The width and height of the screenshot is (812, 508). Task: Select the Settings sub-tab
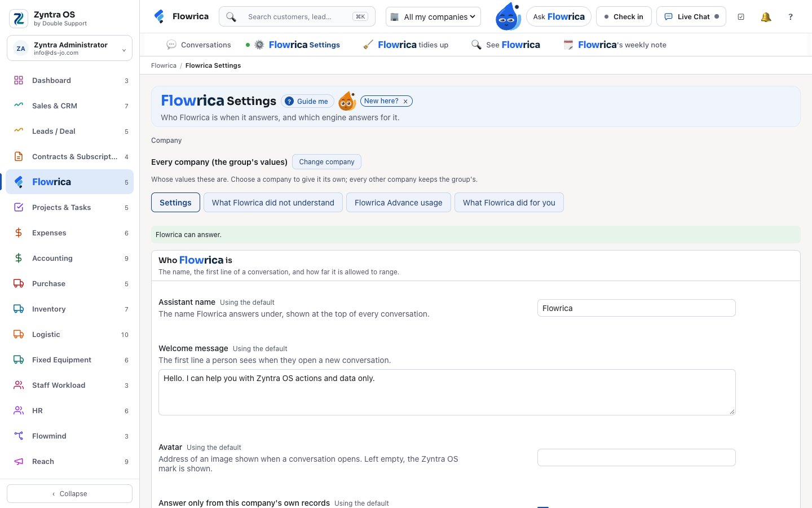[x=175, y=203]
